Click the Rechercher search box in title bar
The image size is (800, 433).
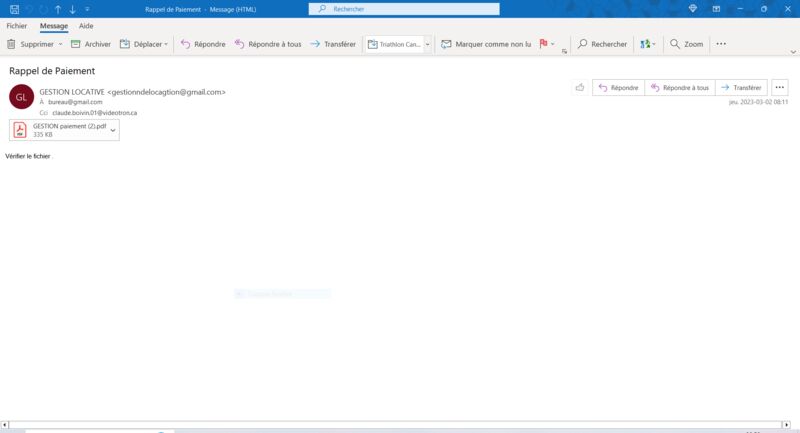pyautogui.click(x=404, y=9)
